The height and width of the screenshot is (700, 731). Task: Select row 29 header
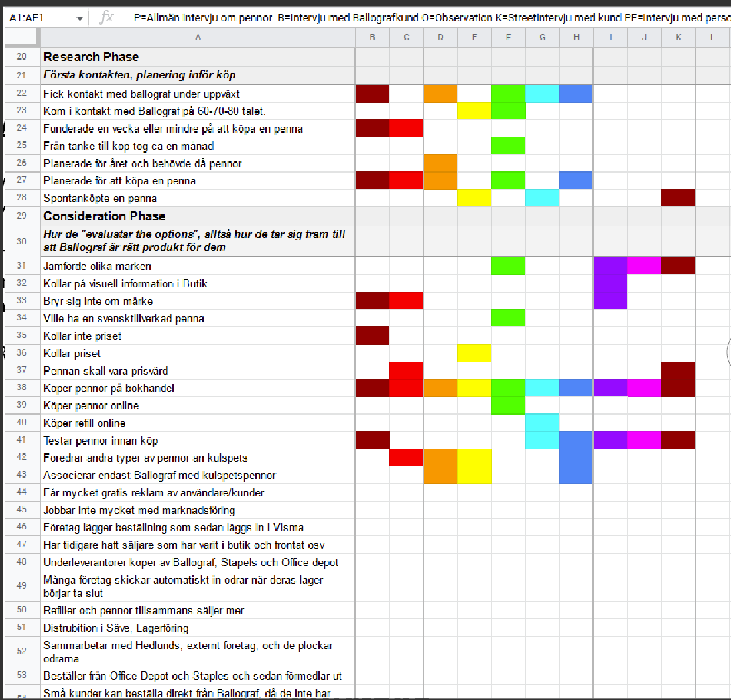21,216
